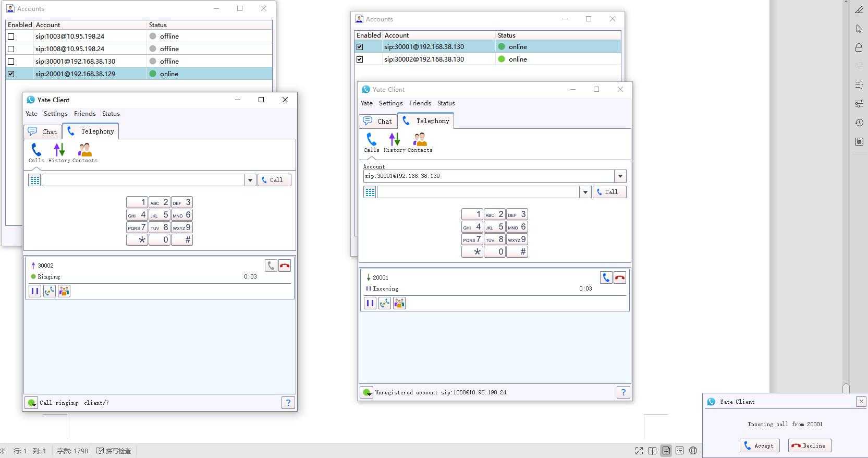Click fullscreen icon in bottom status bar

point(639,451)
